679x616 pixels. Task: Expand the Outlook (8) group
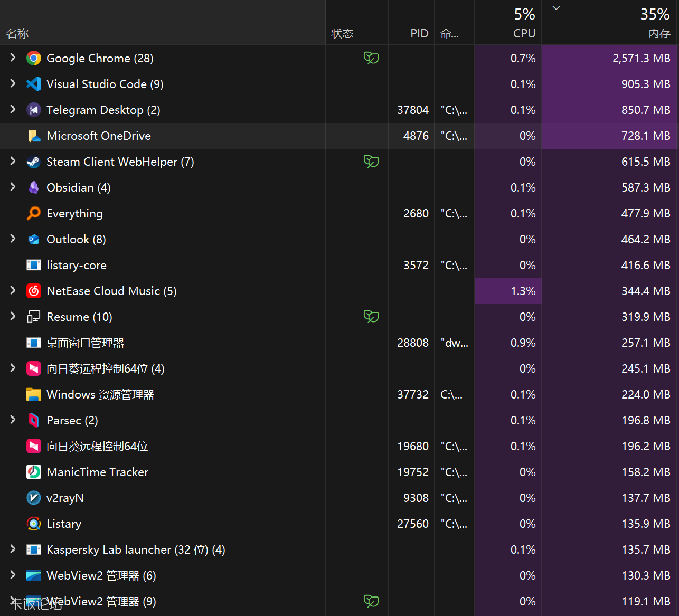[13, 239]
